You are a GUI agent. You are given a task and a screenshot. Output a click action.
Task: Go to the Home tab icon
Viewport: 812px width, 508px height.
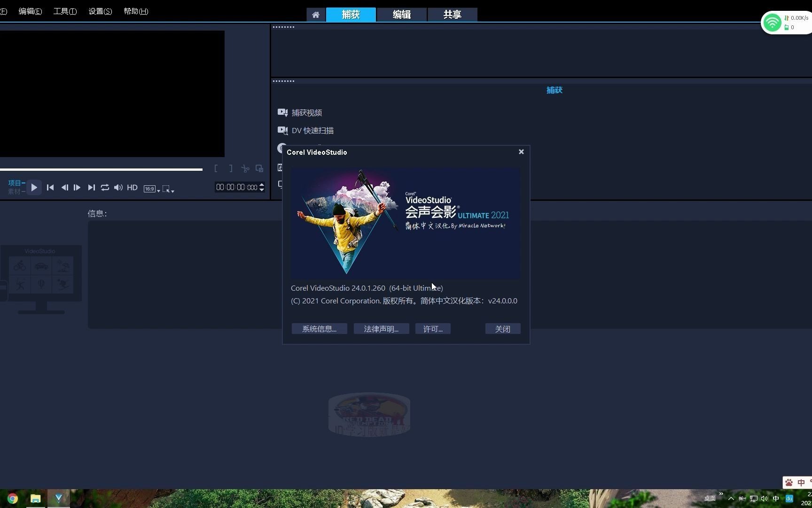coord(316,15)
